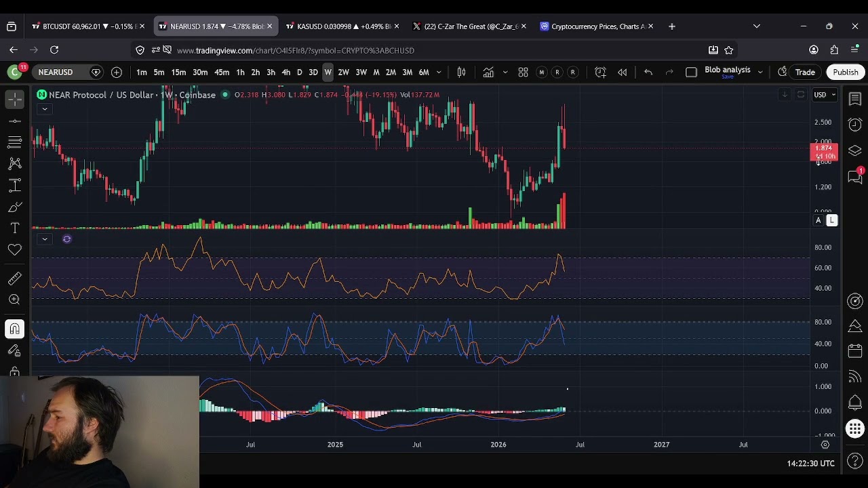Switch to the 3W timeframe
Image resolution: width=868 pixels, height=488 pixels.
pos(361,73)
